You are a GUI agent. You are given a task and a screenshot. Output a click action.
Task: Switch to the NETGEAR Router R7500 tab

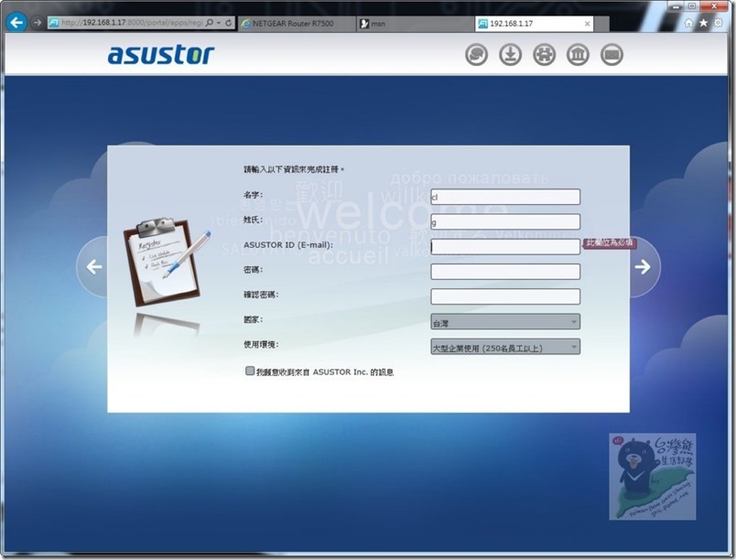297,24
